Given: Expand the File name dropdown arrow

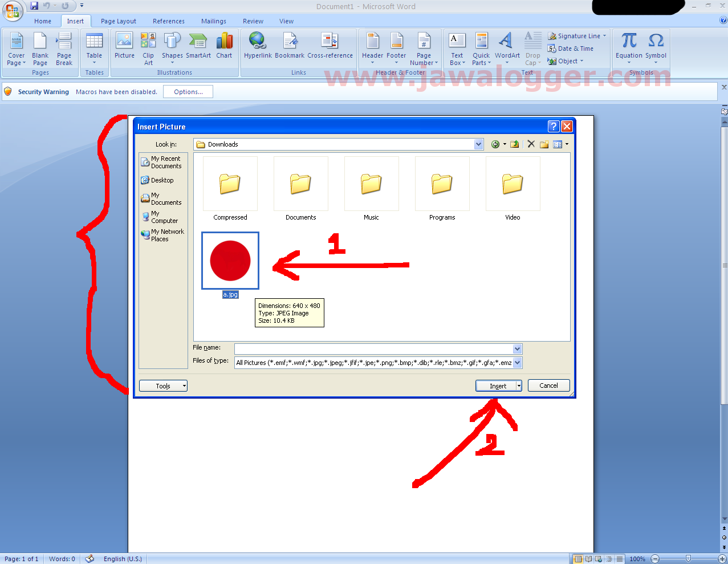Looking at the screenshot, I should 517,348.
